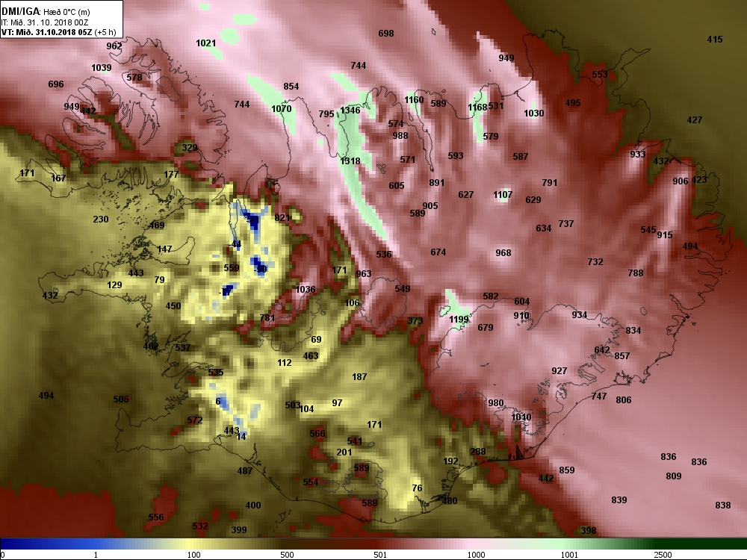Click the 187 map value

(x=359, y=376)
